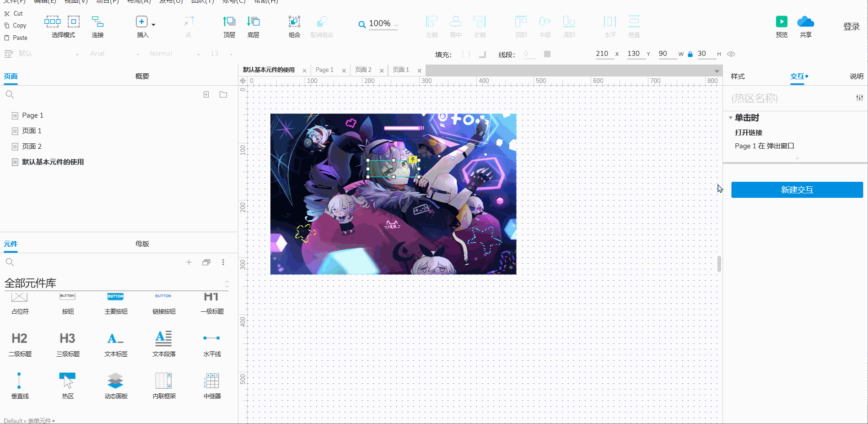
Task: Align left with 左侧 icon
Action: tap(431, 22)
